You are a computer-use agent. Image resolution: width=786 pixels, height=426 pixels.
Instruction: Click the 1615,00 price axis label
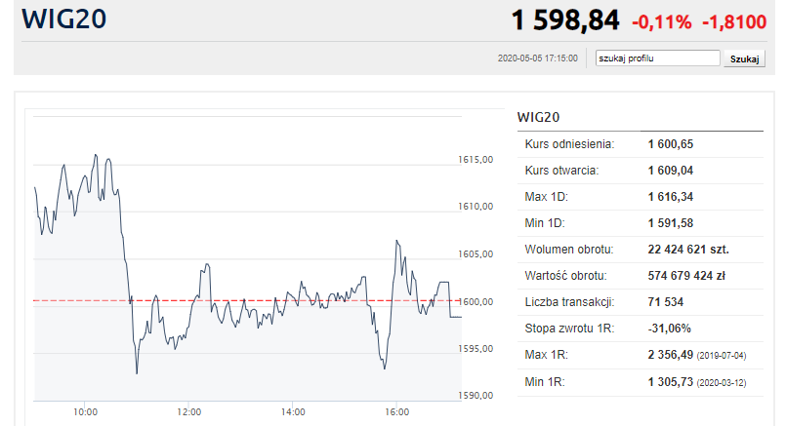(x=475, y=159)
